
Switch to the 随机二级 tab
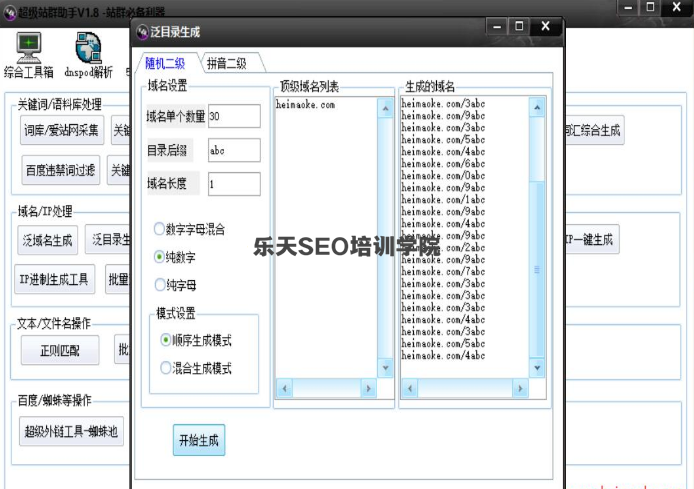[166, 63]
